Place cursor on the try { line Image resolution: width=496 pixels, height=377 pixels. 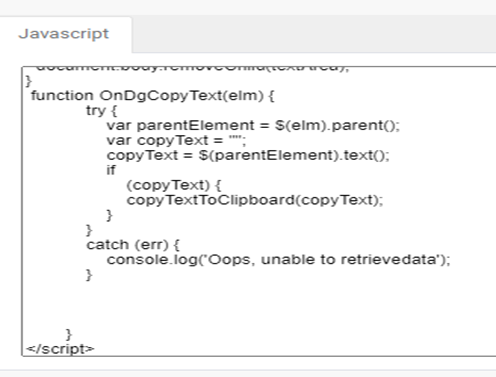(102, 110)
